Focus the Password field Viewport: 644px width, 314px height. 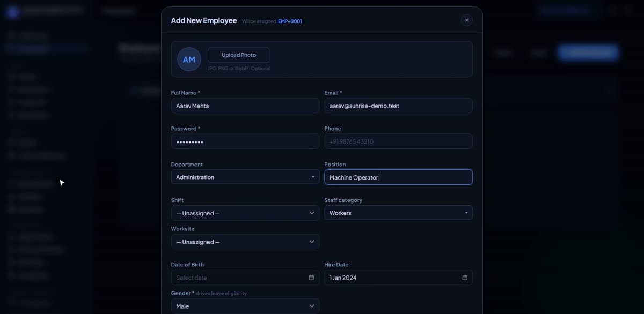click(245, 141)
